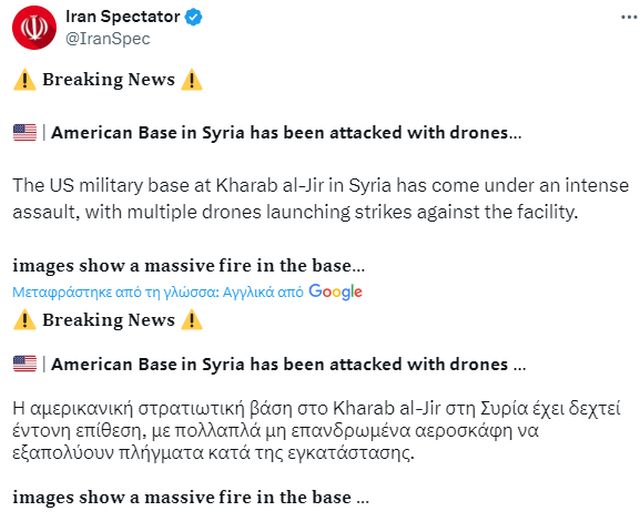
Task: Click the US flag emoji in original post
Action: click(x=25, y=132)
